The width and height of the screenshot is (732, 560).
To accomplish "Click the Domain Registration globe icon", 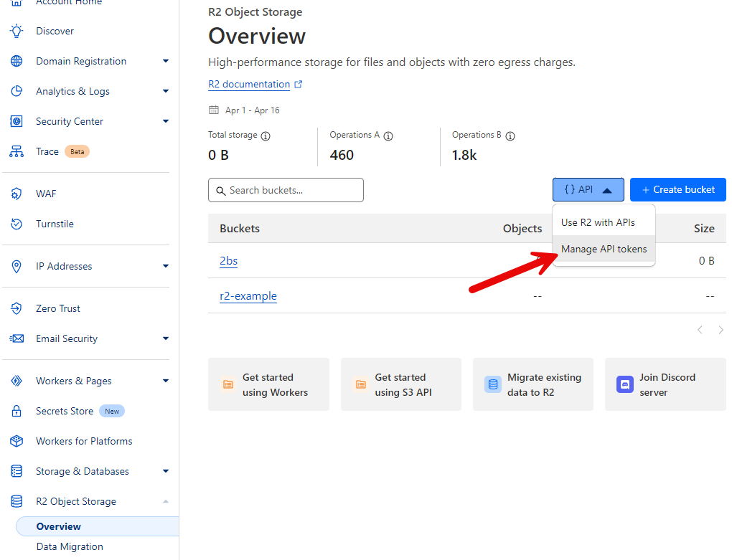I will point(17,61).
